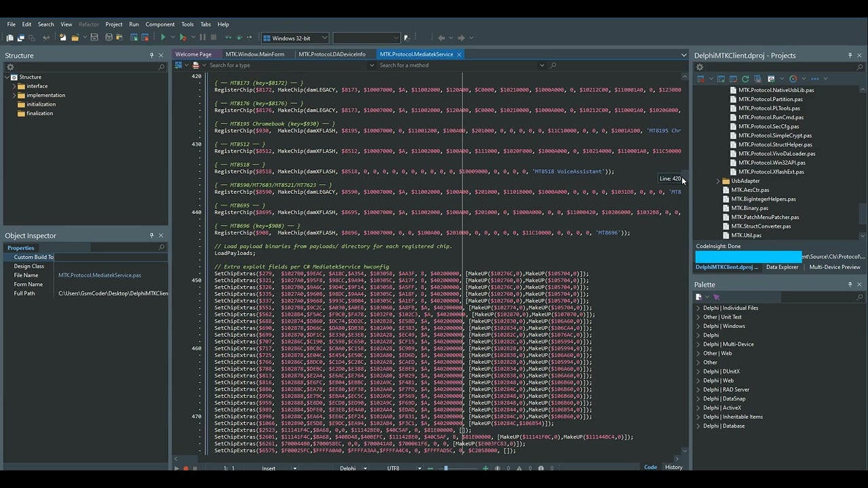Click the navigate Back arrow in toolbar
Viewport: 868px width, 488px height.
[x=441, y=38]
